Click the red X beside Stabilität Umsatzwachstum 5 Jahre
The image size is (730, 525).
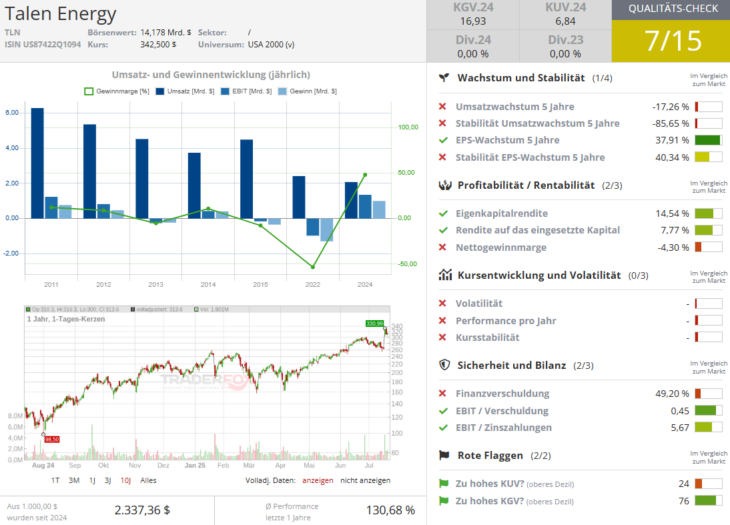pyautogui.click(x=443, y=123)
